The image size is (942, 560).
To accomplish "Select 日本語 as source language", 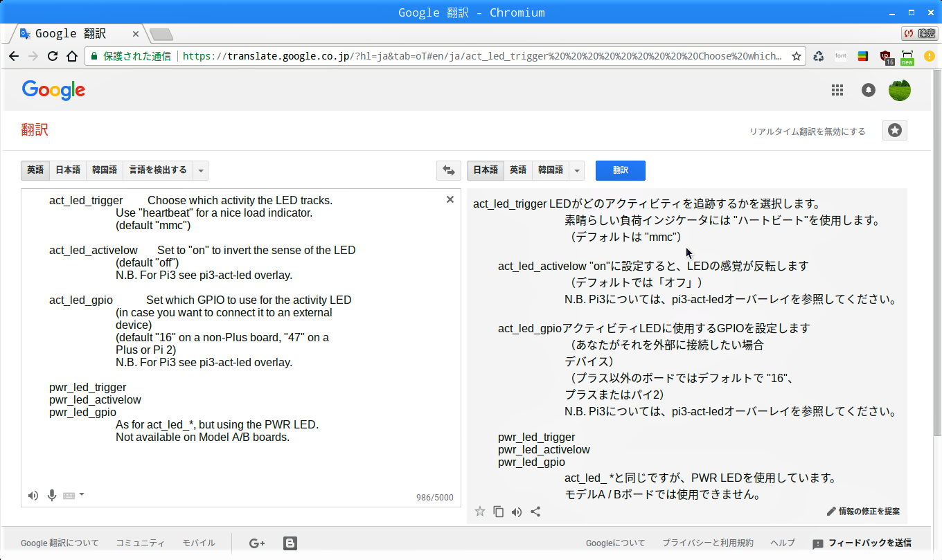I will tap(68, 170).
